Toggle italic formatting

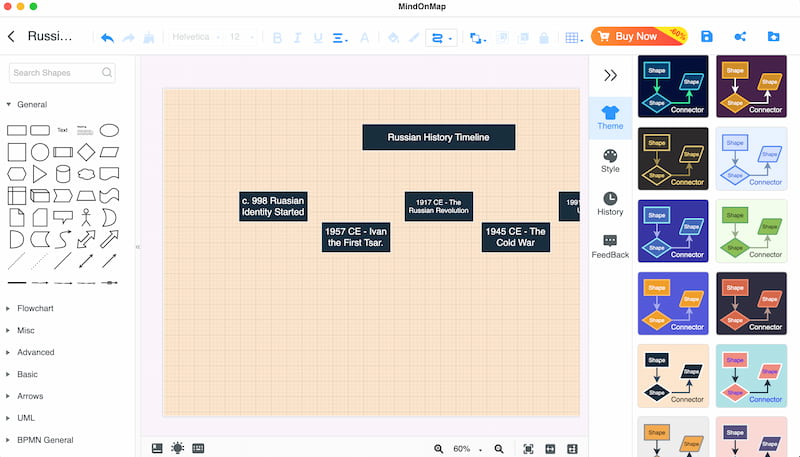pos(297,37)
